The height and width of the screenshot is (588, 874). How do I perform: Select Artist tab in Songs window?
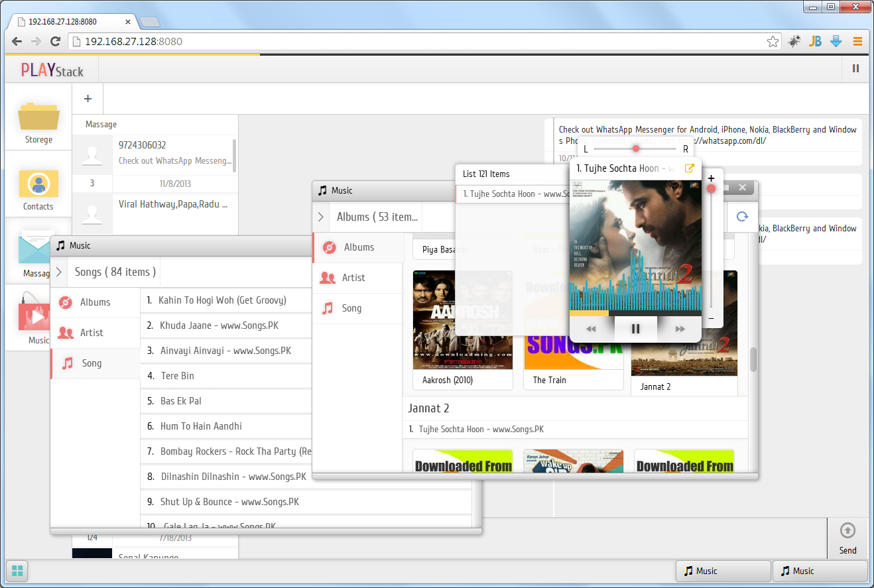(95, 333)
